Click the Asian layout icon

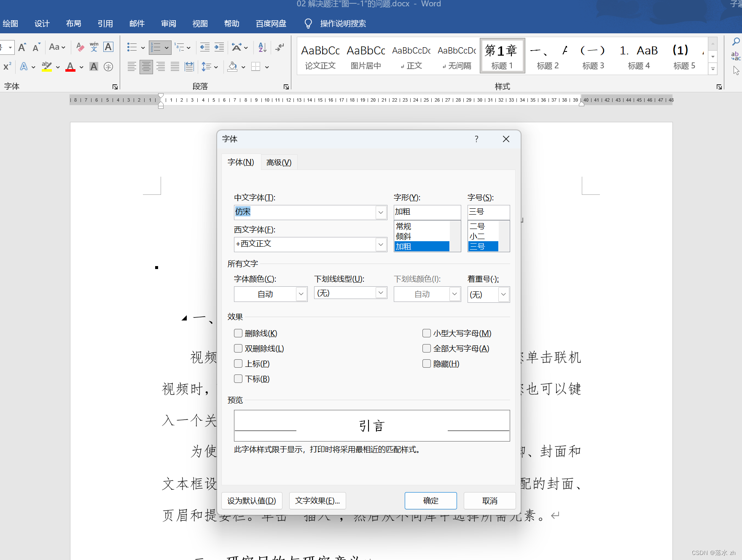pos(237,47)
